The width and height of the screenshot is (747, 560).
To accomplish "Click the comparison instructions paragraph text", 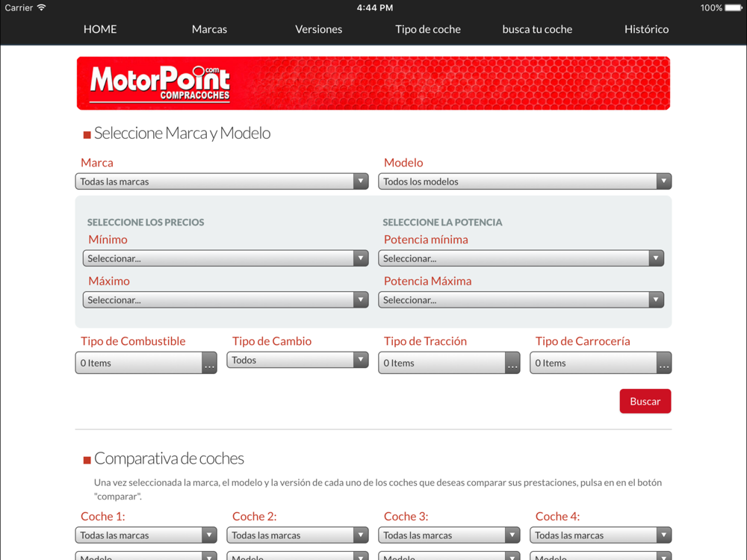I will (378, 489).
